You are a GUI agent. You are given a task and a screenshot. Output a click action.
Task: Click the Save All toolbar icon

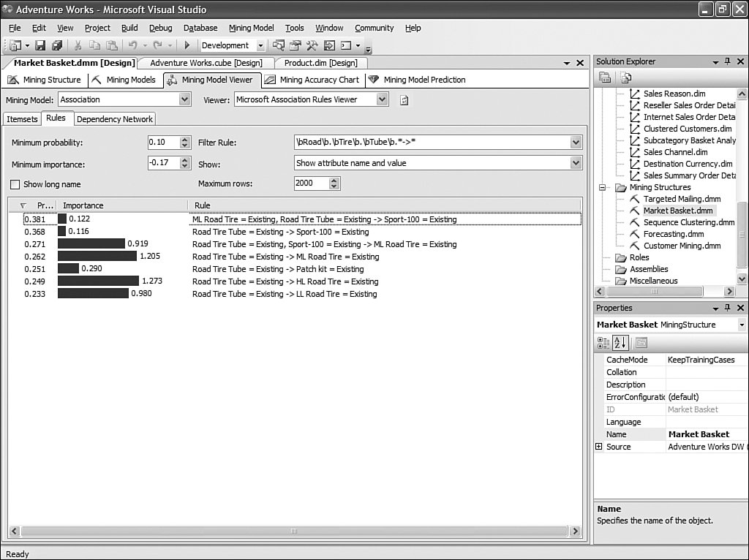(x=56, y=45)
